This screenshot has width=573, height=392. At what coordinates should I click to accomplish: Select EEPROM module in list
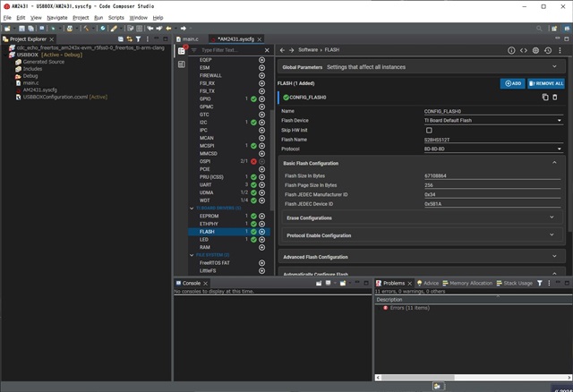tap(209, 216)
